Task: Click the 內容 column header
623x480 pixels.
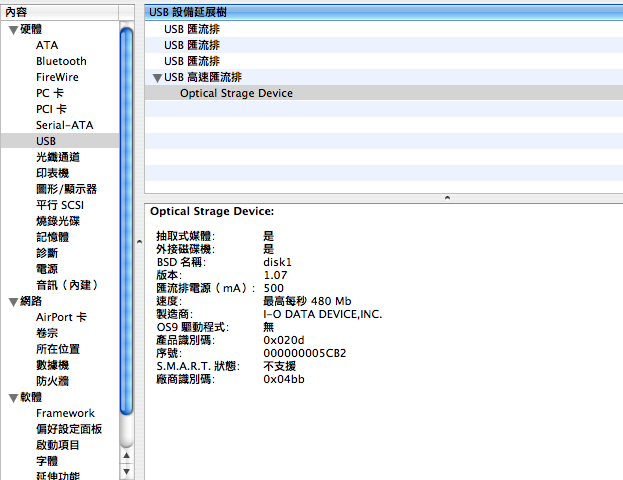Action: (60, 12)
